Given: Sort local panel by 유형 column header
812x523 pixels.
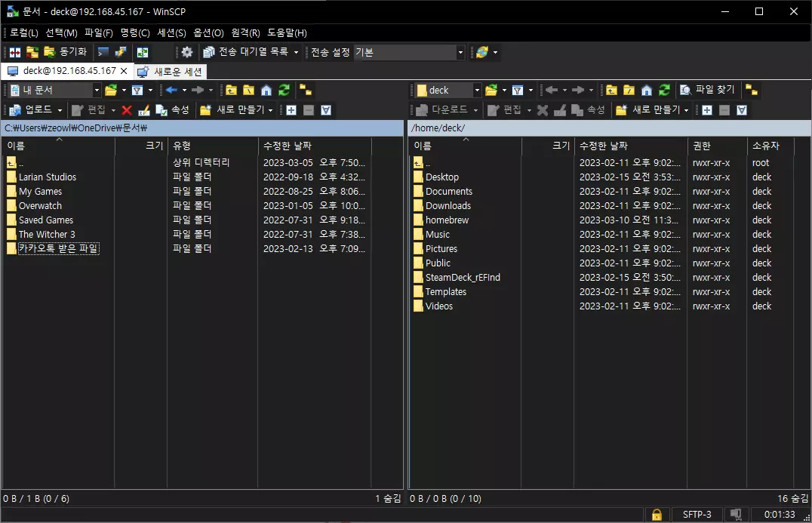Looking at the screenshot, I should pos(212,146).
